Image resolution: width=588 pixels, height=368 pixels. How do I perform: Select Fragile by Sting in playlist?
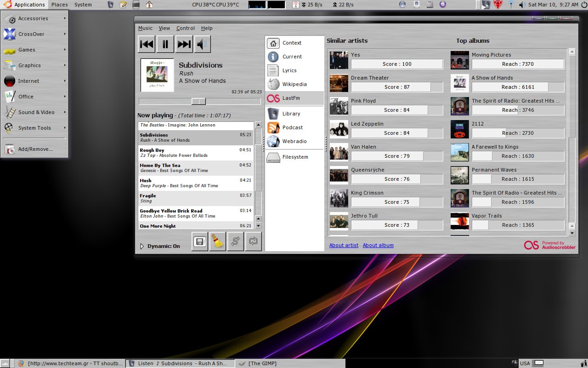tap(196, 198)
